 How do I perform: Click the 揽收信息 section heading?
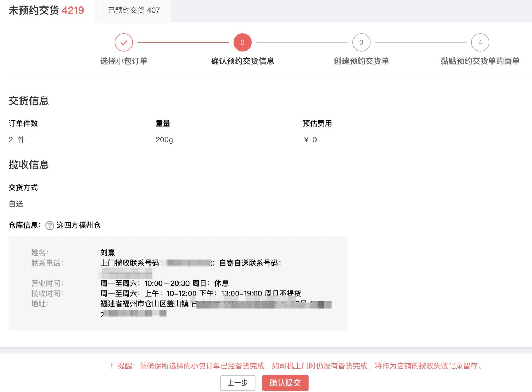pos(29,165)
